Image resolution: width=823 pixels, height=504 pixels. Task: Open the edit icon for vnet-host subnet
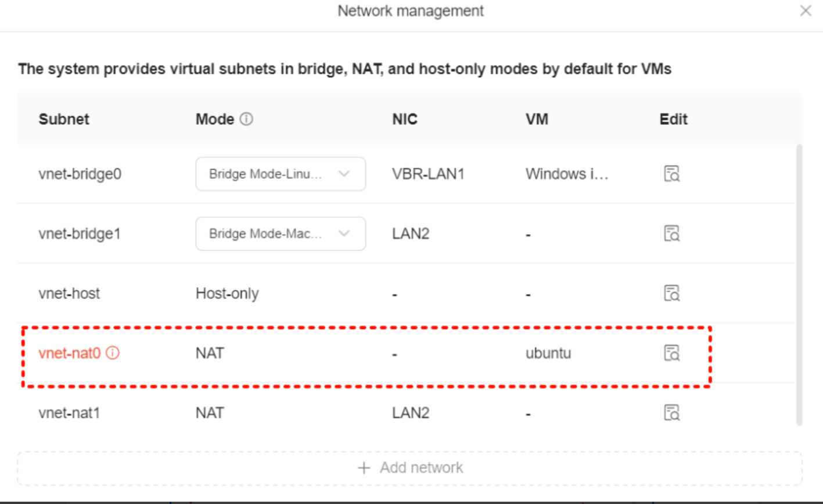click(671, 293)
